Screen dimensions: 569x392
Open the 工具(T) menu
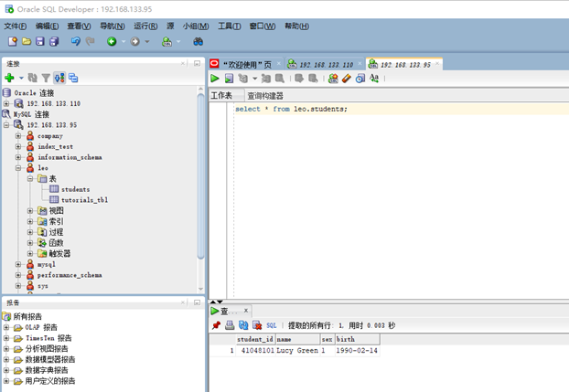tap(230, 26)
